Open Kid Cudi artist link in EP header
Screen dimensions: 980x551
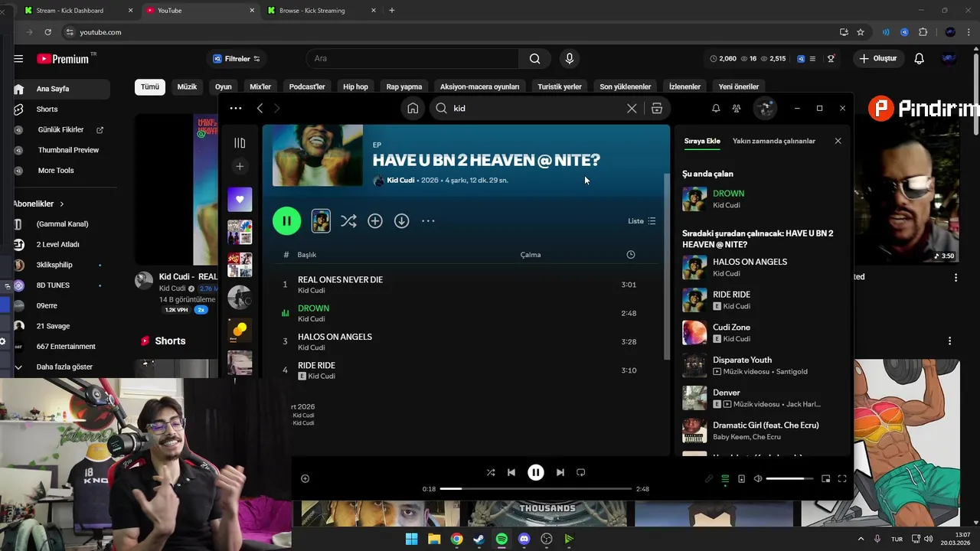point(400,181)
